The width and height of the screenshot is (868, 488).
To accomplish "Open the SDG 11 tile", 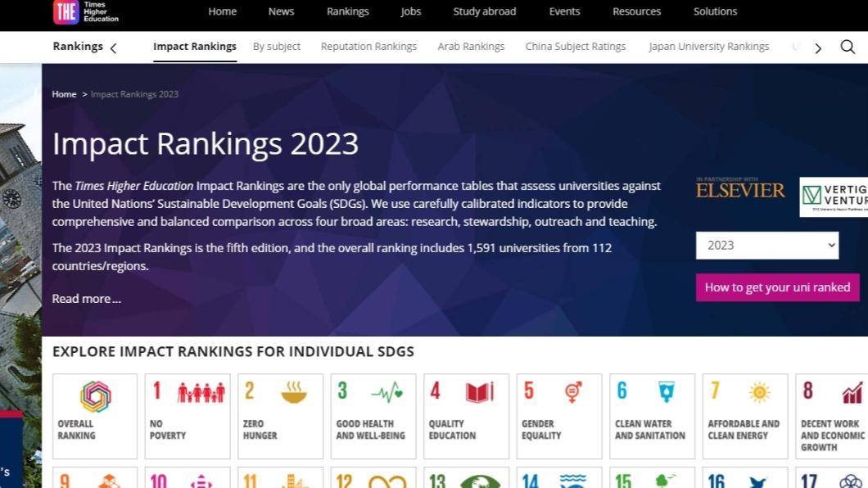I will pos(281,477).
